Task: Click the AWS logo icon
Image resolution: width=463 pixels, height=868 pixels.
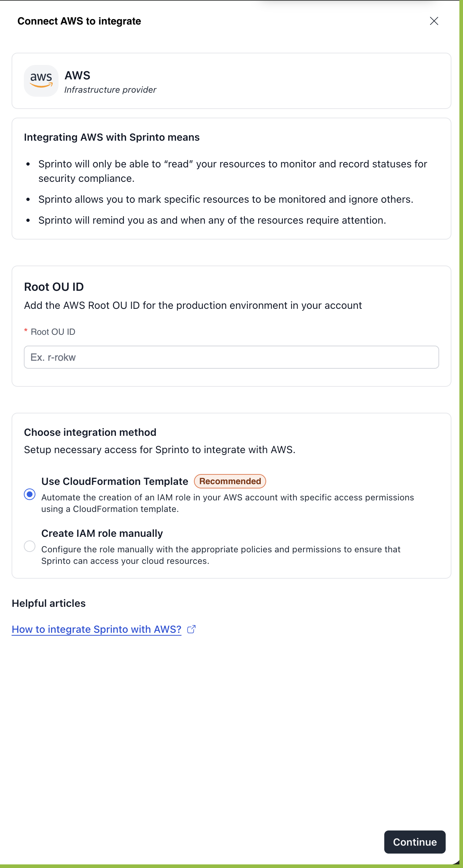Action: pyautogui.click(x=41, y=80)
